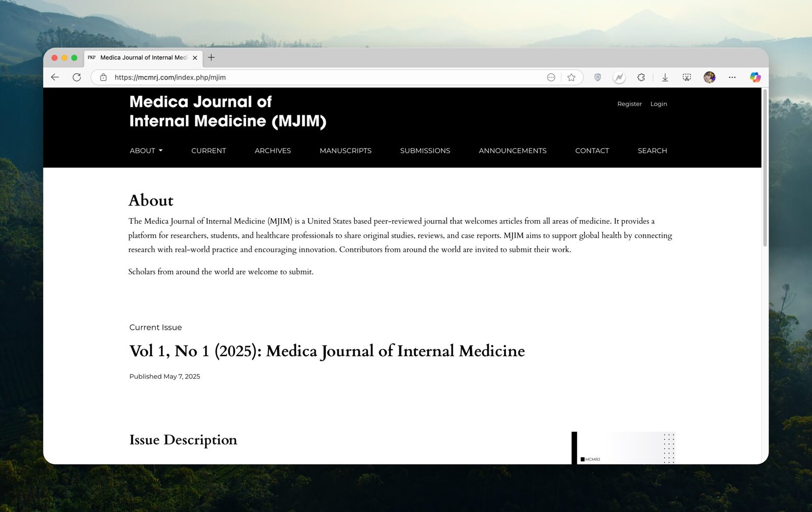
Task: Launch the screenshot scissors tool
Action: (687, 77)
